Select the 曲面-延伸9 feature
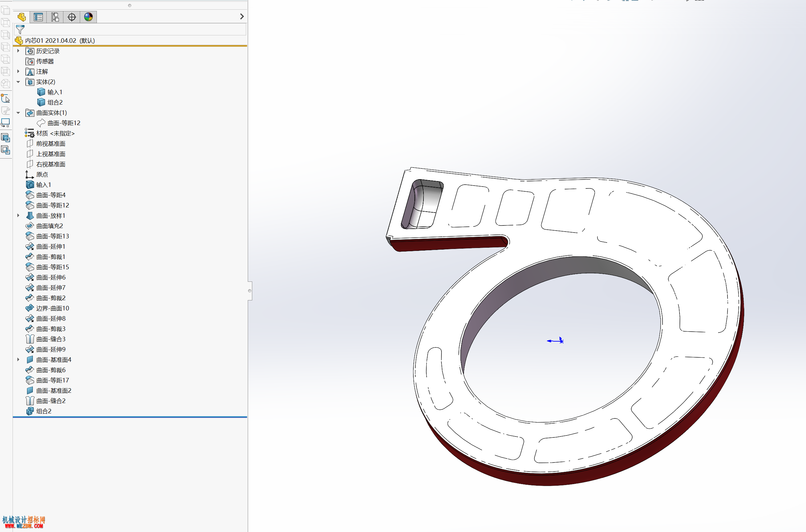Image resolution: width=806 pixels, height=532 pixels. pos(46,349)
